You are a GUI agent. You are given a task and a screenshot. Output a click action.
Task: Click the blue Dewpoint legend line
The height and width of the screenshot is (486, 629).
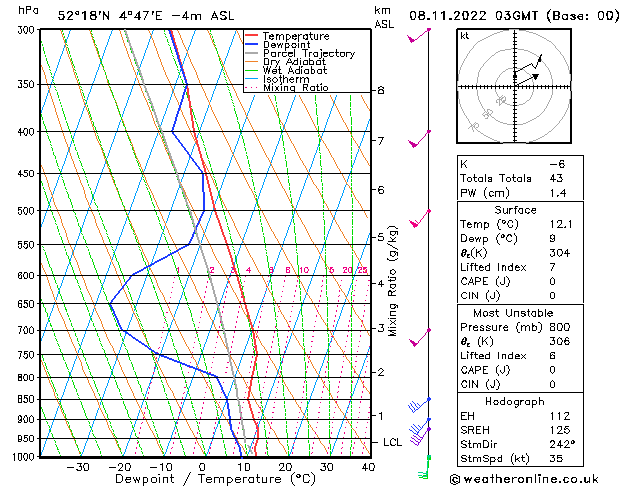[x=251, y=44]
